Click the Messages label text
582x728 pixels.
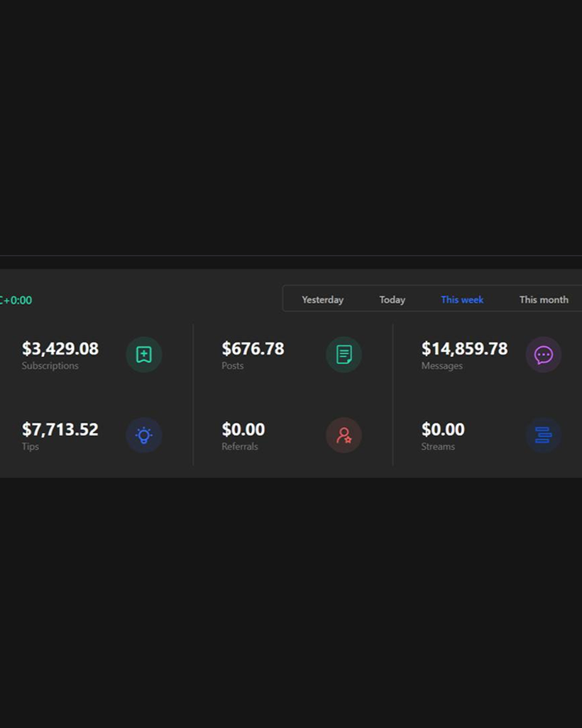tap(441, 366)
